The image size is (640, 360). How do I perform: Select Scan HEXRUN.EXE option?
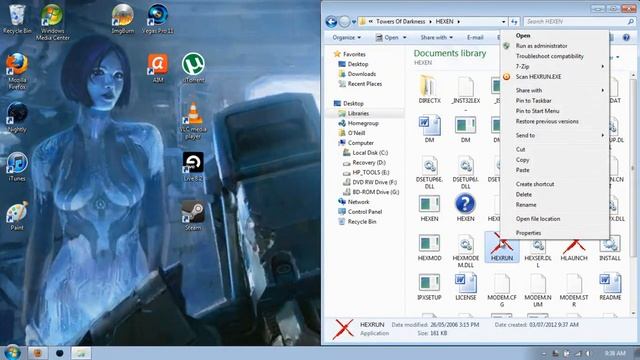[x=555, y=76]
